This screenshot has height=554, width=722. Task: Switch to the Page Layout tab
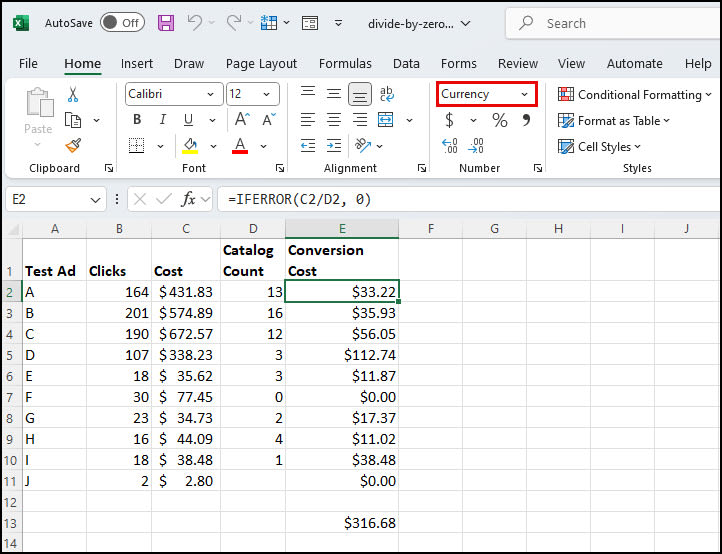(x=261, y=64)
